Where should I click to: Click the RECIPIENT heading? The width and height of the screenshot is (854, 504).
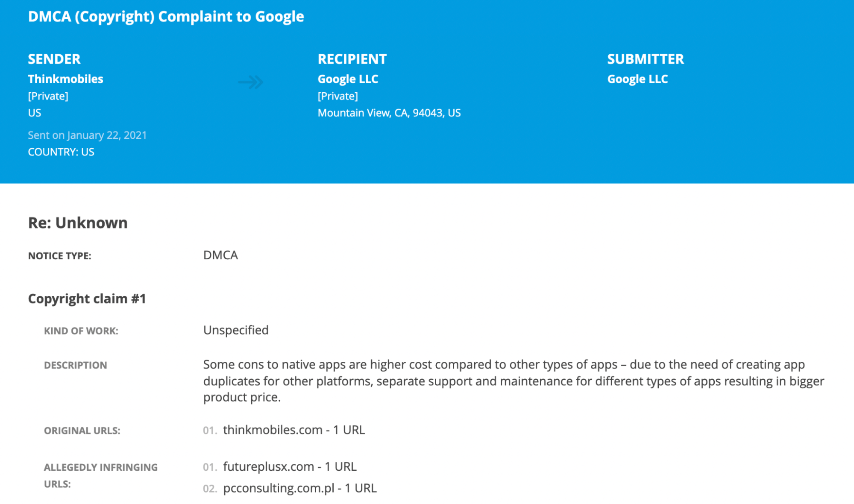pyautogui.click(x=352, y=59)
